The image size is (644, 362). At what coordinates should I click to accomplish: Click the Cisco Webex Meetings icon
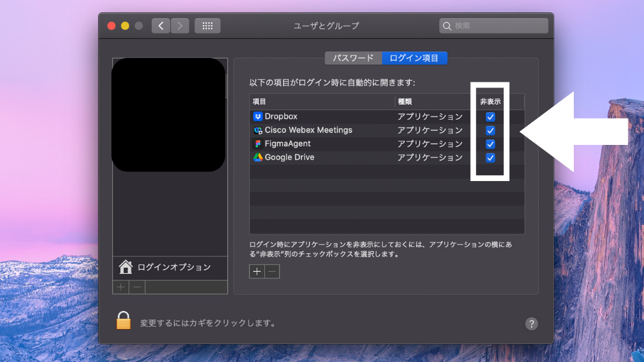(258, 130)
